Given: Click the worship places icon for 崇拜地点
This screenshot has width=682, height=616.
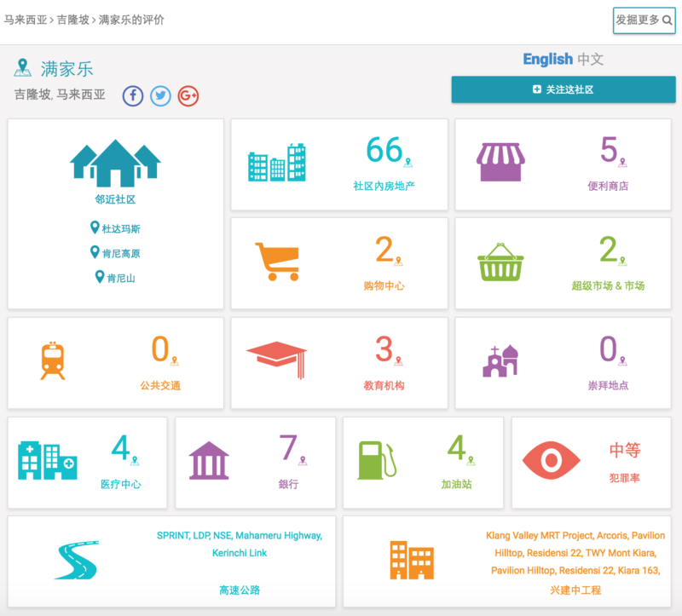Looking at the screenshot, I should click(500, 360).
